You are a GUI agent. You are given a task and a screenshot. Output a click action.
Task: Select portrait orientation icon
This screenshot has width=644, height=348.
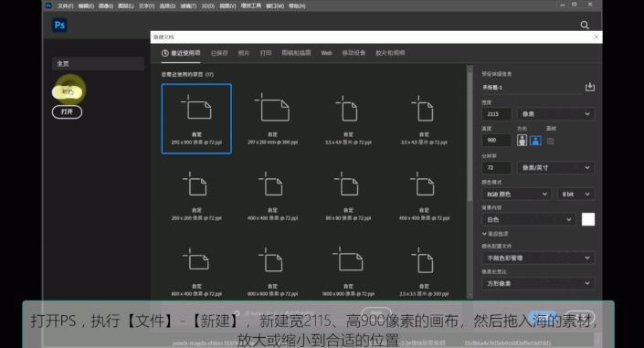click(522, 141)
